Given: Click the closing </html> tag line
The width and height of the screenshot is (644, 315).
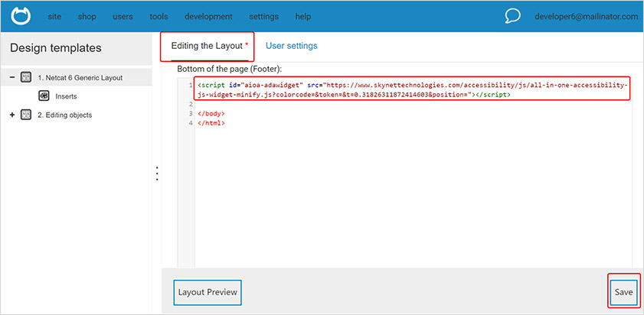Looking at the screenshot, I should point(211,123).
